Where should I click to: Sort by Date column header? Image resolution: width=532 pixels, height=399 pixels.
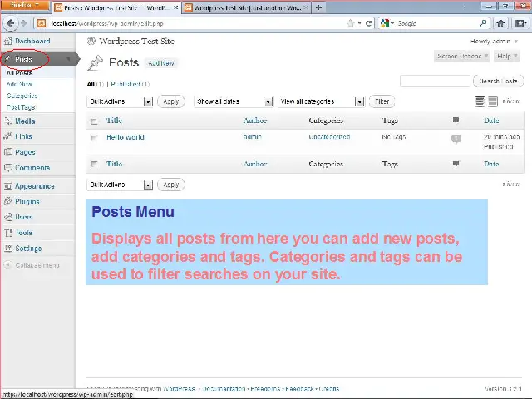point(491,121)
